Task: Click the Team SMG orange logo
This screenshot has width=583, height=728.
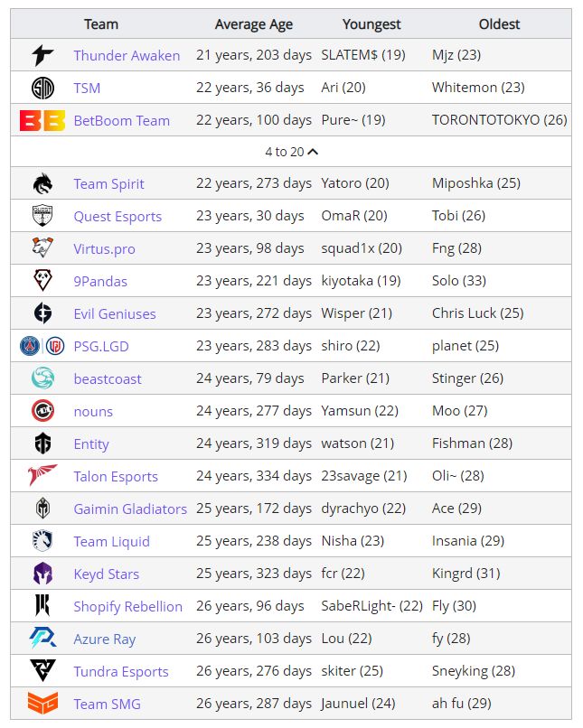Action: 42,704
